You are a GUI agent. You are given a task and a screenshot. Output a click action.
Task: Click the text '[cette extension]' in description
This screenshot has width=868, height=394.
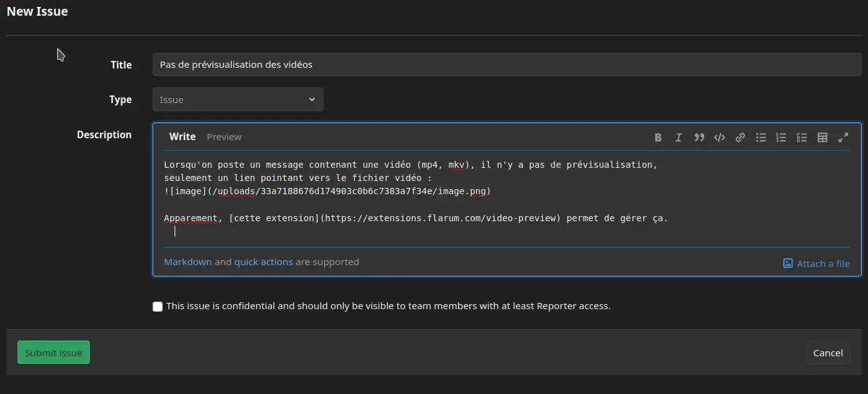(274, 218)
